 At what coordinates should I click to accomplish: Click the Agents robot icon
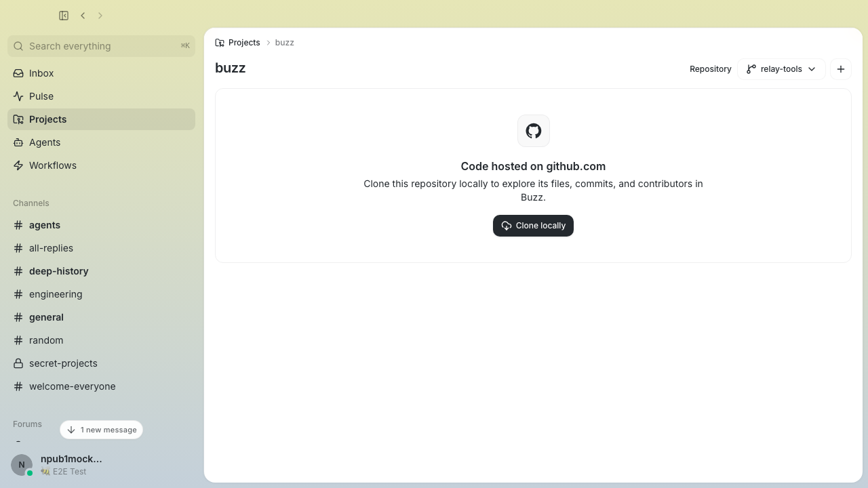[18, 142]
